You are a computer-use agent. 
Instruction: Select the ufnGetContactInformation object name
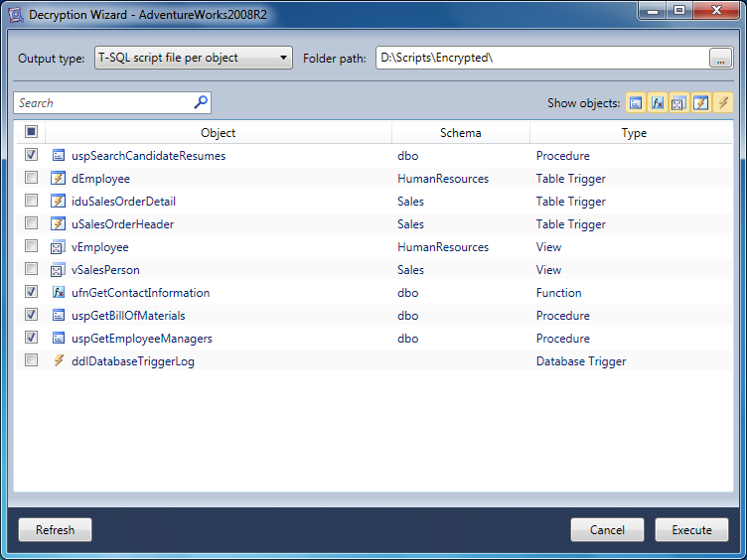tap(140, 293)
